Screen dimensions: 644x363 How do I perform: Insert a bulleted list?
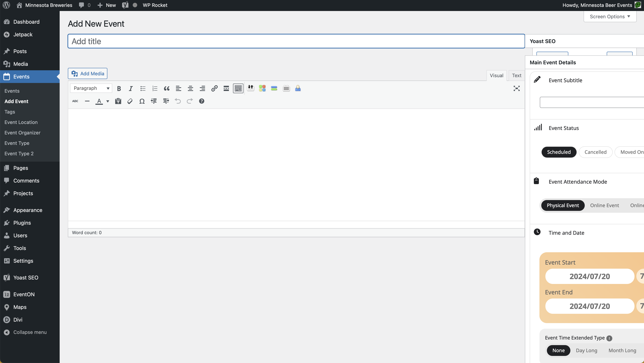coord(143,89)
